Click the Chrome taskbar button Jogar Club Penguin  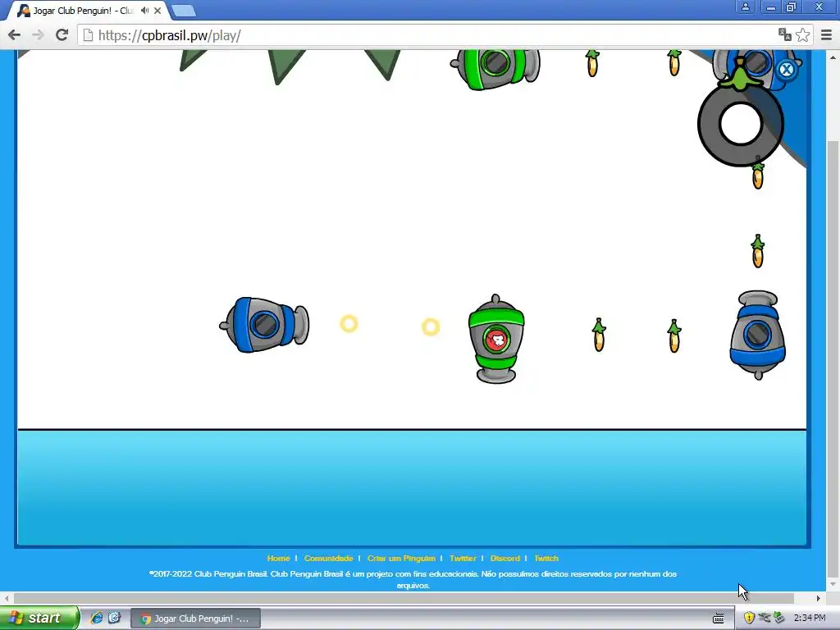click(196, 619)
